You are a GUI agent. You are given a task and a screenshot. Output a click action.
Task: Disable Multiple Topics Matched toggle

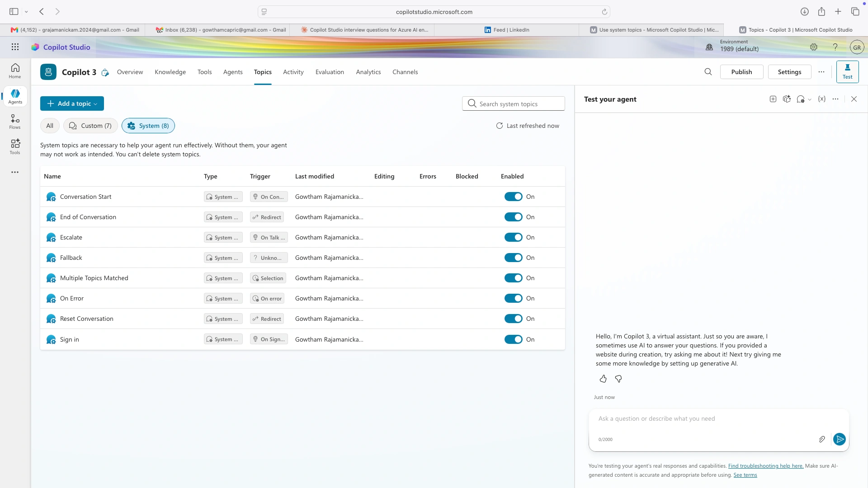click(x=514, y=278)
